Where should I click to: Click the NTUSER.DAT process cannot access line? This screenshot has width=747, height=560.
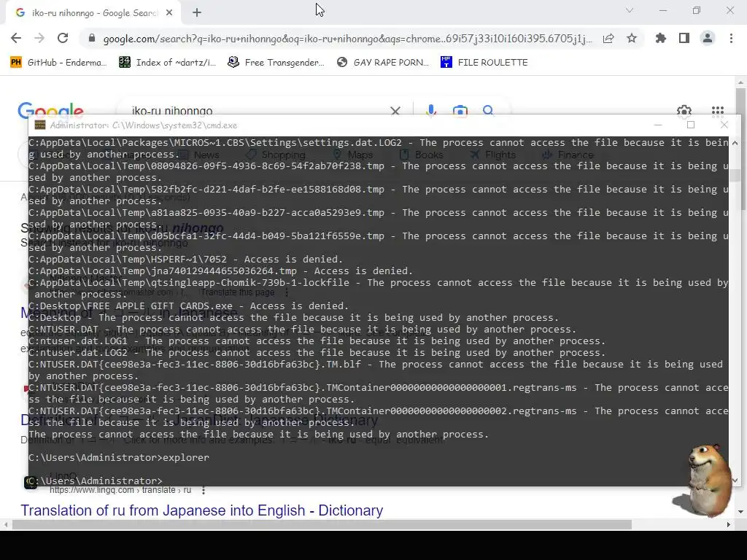(x=302, y=329)
